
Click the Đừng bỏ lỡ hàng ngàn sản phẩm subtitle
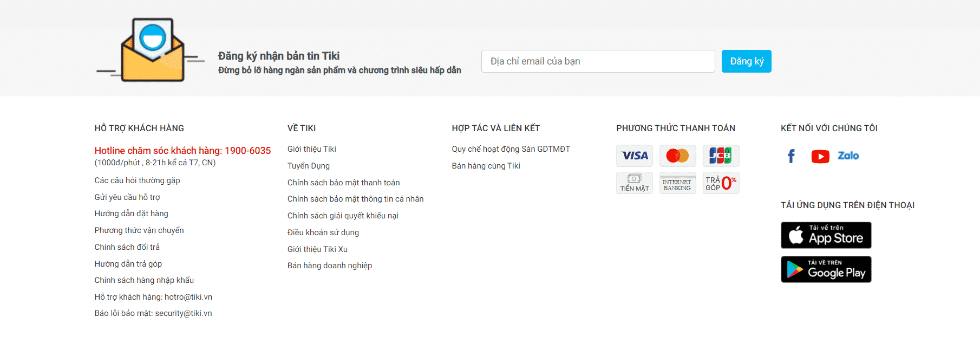pos(339,70)
